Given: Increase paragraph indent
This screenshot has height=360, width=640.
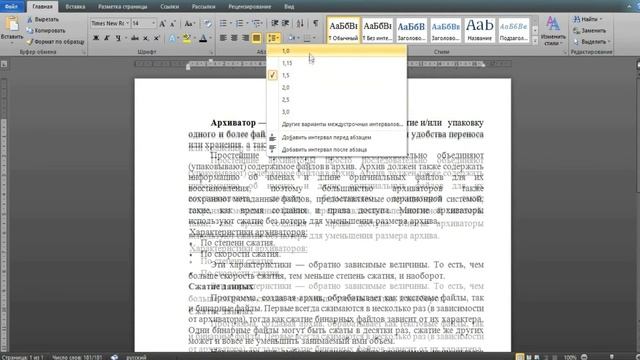Looking at the screenshot, I should 285,23.
